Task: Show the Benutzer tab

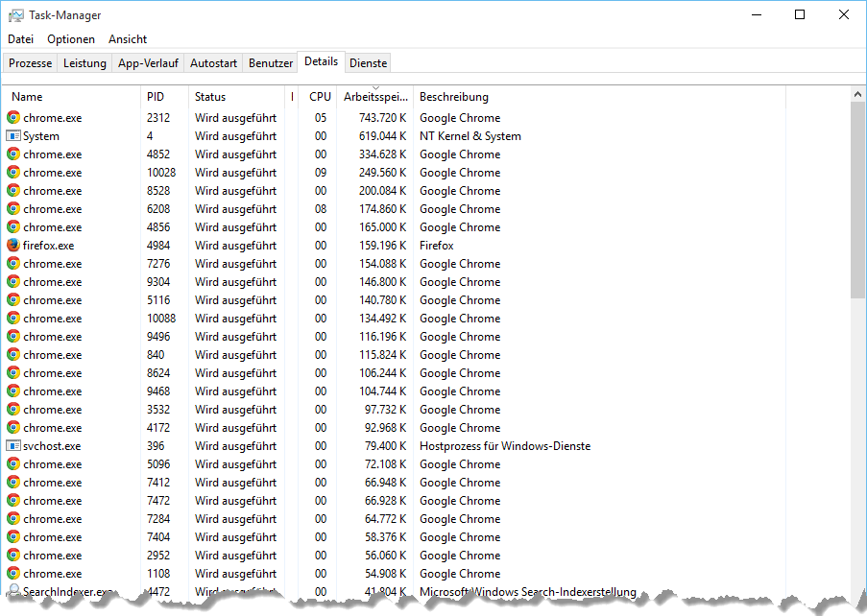Action: (x=271, y=63)
